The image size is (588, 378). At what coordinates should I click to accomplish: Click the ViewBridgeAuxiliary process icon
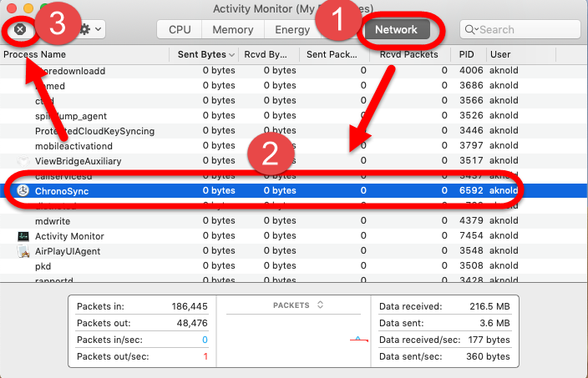coord(23,161)
